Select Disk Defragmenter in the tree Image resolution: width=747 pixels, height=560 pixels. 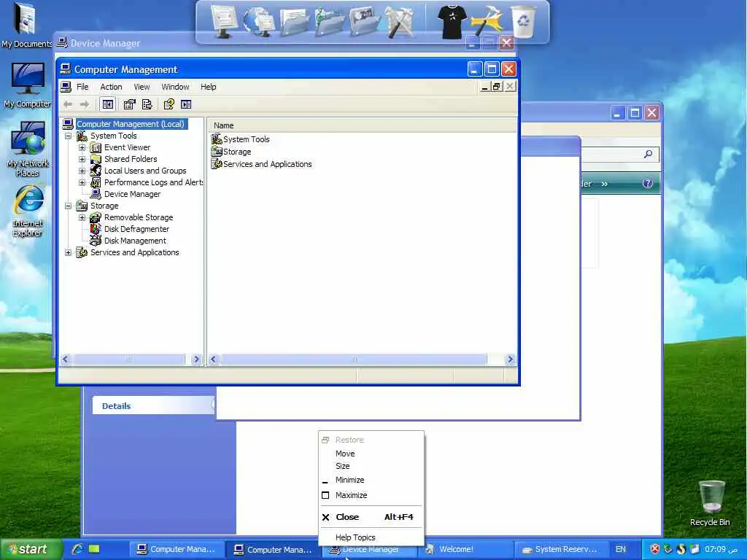click(136, 229)
